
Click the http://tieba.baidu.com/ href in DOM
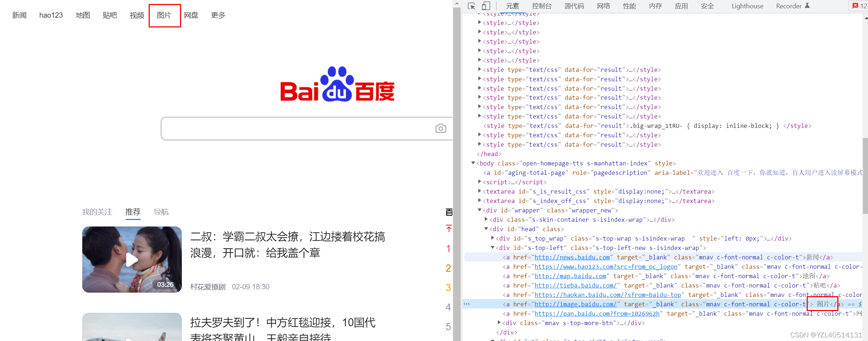[575, 285]
